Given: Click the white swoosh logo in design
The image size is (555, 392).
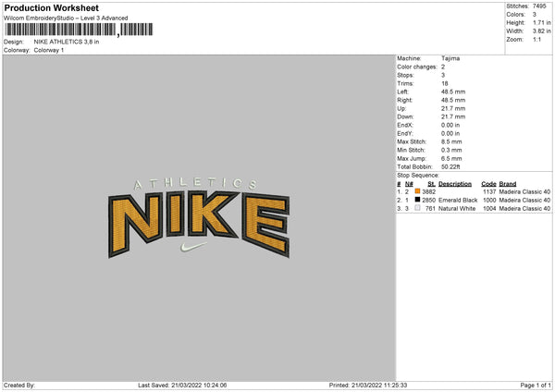Looking at the screenshot, I should pos(193,247).
